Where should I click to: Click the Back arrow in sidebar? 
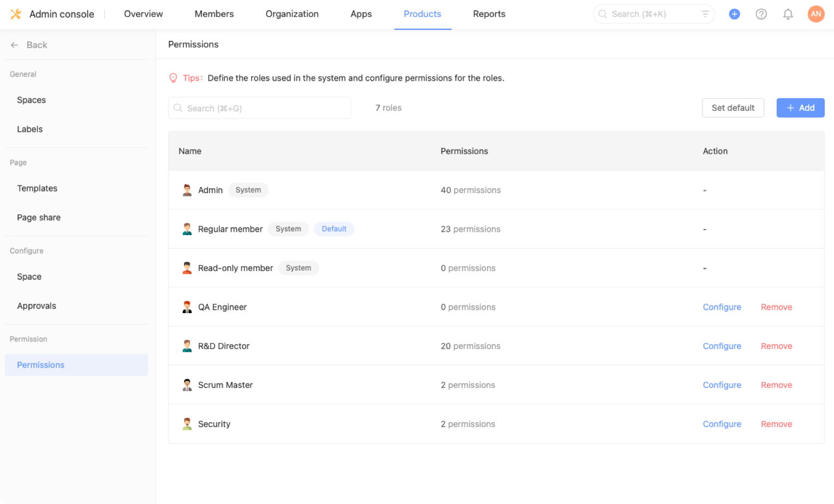[x=15, y=45]
